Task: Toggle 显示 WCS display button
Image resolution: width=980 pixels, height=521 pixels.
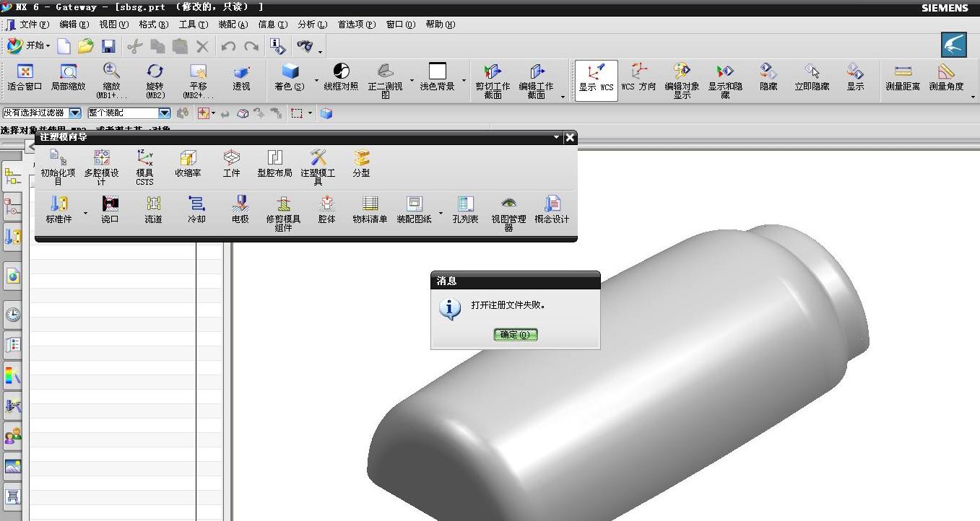Action: 597,80
